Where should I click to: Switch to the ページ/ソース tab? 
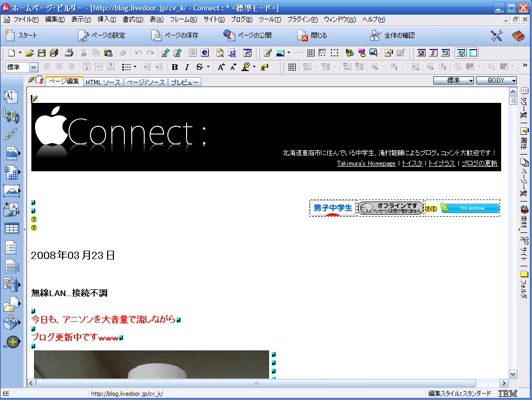pyautogui.click(x=146, y=82)
